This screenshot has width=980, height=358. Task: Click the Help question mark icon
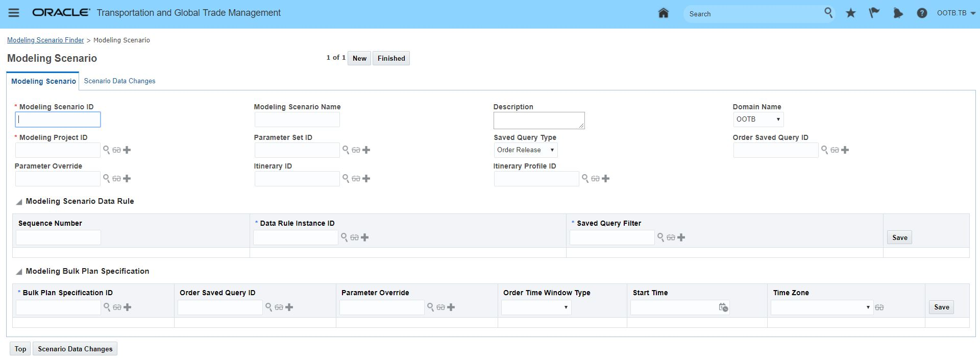[921, 13]
